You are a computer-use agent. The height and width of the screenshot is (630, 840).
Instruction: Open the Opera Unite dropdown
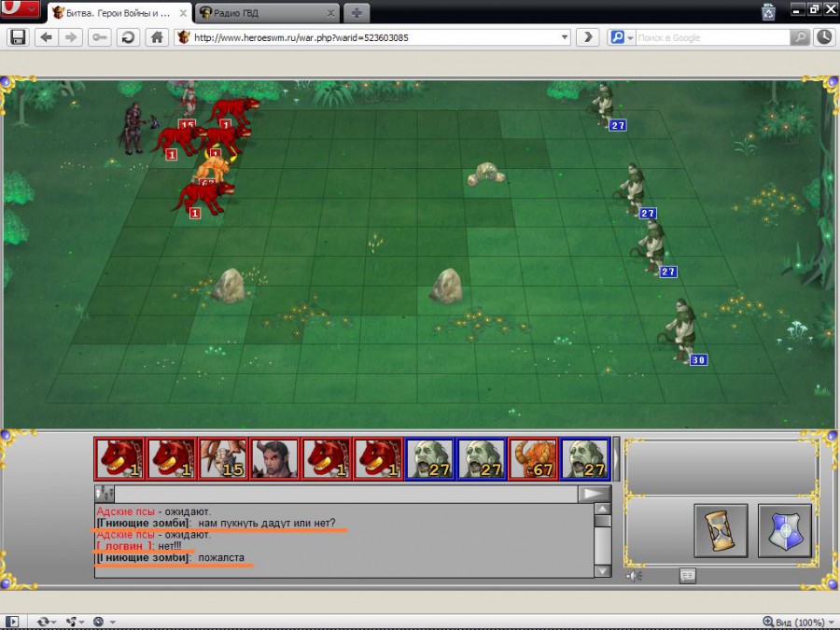[x=75, y=622]
